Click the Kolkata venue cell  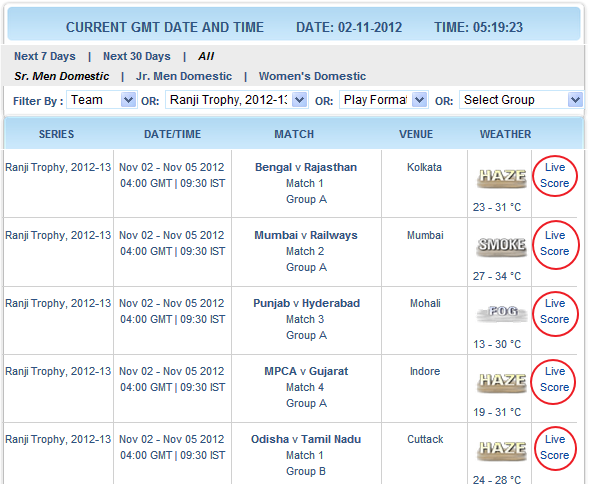pyautogui.click(x=424, y=167)
